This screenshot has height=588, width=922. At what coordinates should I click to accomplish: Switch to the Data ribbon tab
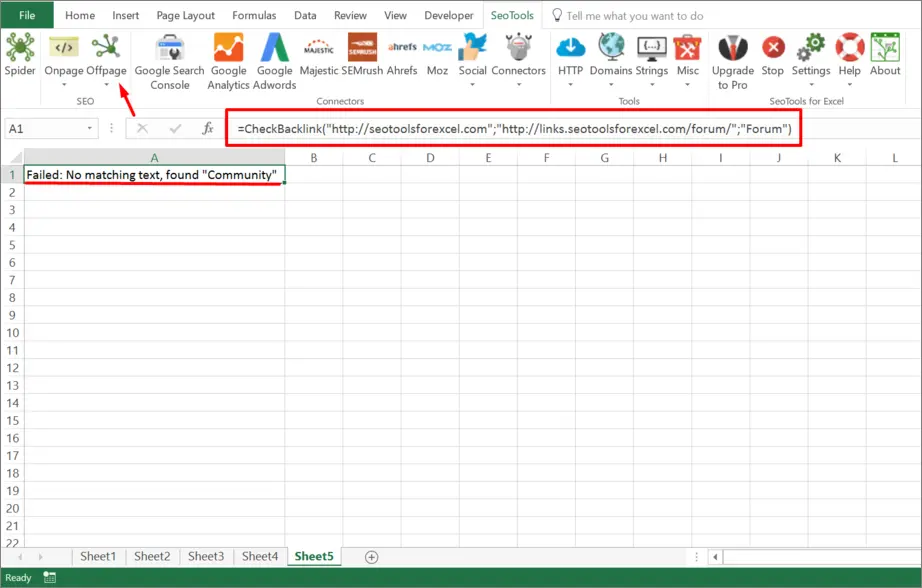(305, 15)
